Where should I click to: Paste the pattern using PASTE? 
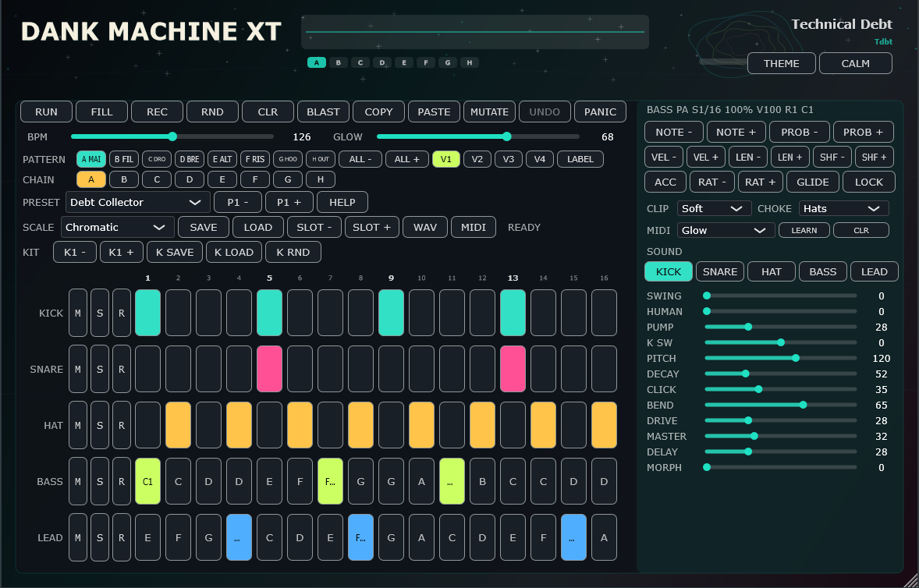pos(434,112)
